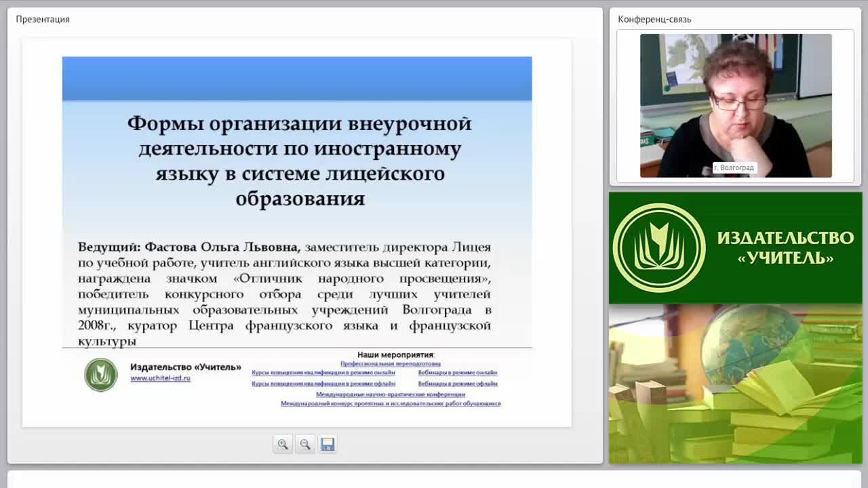This screenshot has width=868, height=488.
Task: Open Курсы повышения квалификации в режиме офлайн link
Action: tap(323, 384)
